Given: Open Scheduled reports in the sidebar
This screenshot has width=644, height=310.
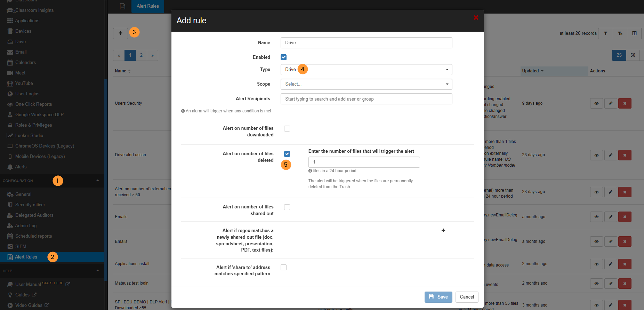Looking at the screenshot, I should pyautogui.click(x=33, y=236).
